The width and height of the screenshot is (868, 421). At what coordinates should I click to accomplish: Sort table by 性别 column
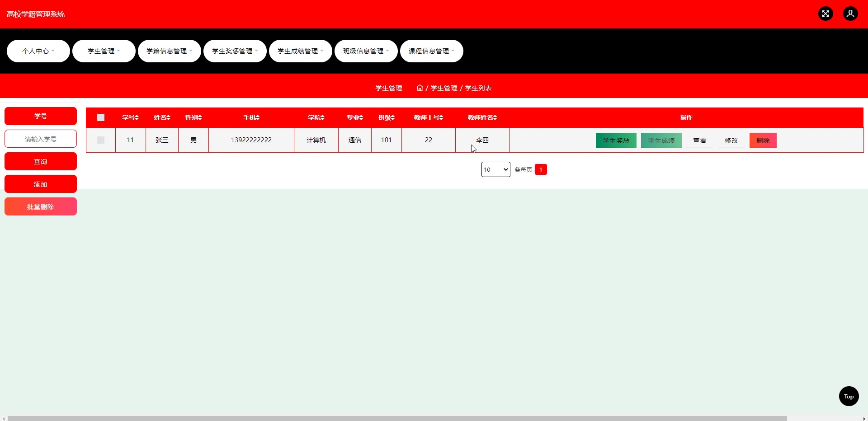pyautogui.click(x=193, y=117)
